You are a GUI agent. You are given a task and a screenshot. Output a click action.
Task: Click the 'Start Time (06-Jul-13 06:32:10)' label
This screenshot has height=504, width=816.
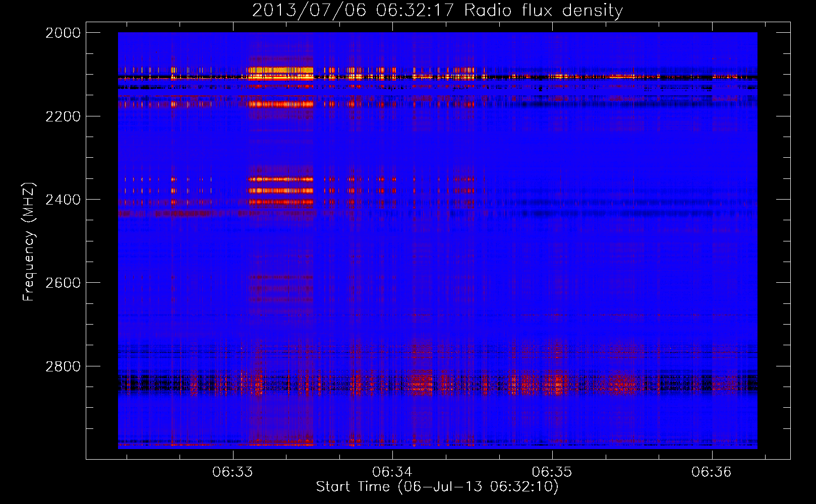(x=437, y=487)
